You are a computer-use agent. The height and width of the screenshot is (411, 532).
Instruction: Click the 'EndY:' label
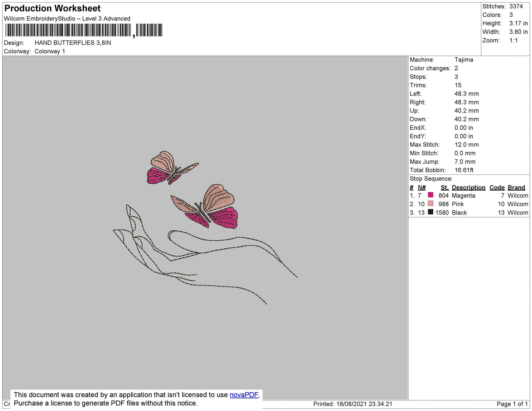pos(418,136)
